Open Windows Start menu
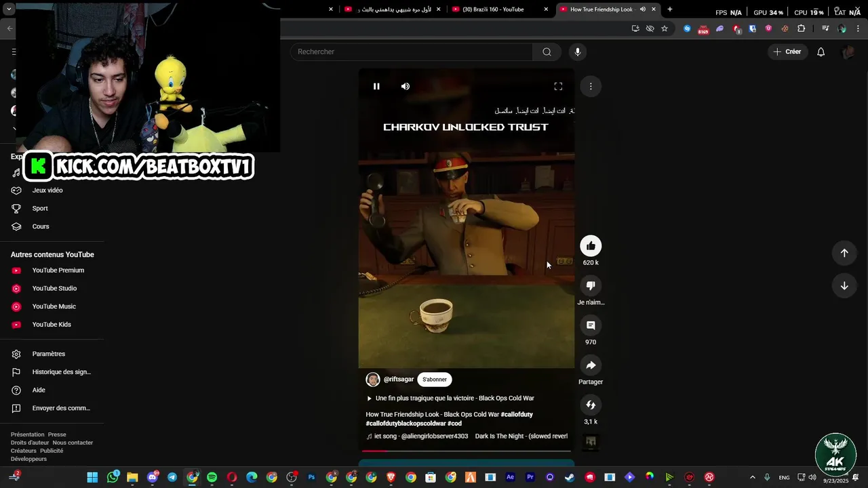 point(92,477)
